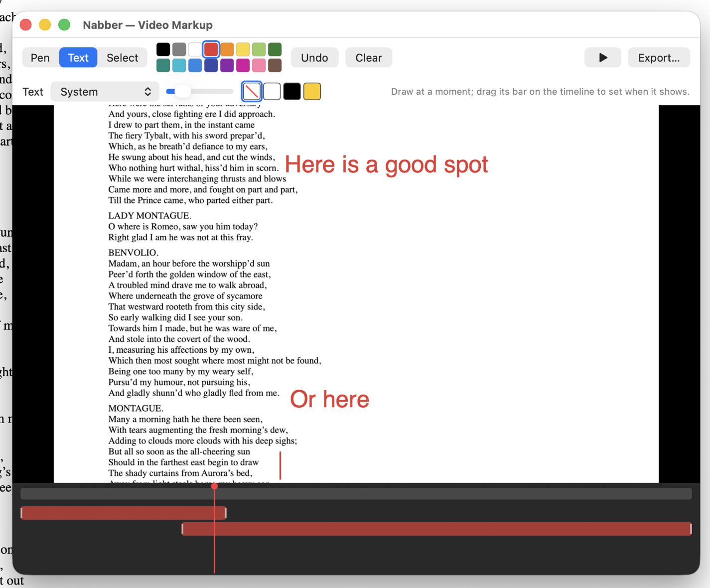Pick the brown color swatch
The height and width of the screenshot is (588, 710).
point(275,65)
